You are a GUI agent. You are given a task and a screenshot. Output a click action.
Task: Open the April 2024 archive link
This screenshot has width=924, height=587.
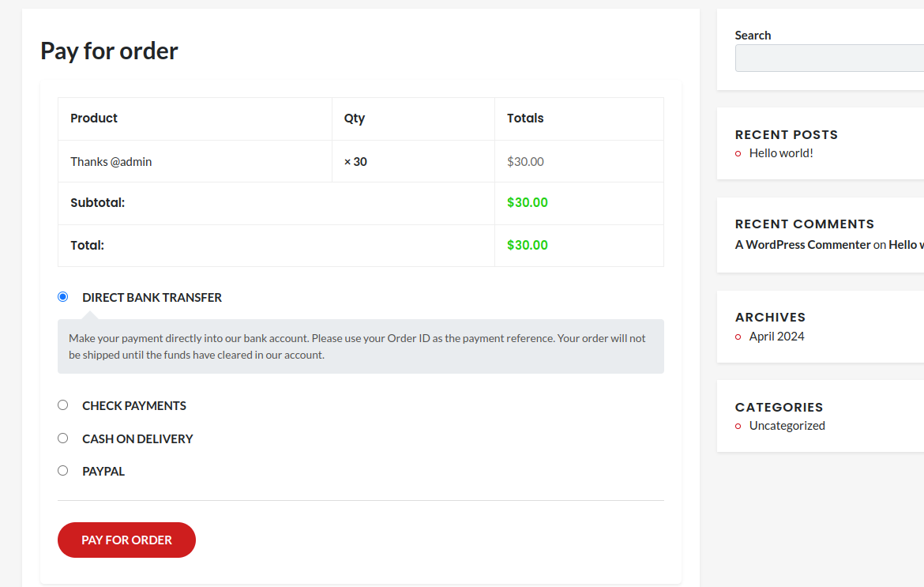[x=776, y=337]
